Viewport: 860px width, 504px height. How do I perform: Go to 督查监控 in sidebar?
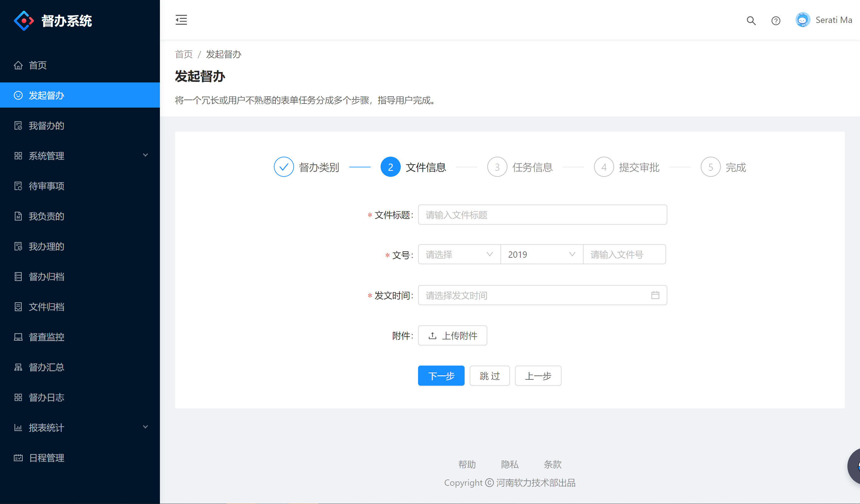pos(46,337)
